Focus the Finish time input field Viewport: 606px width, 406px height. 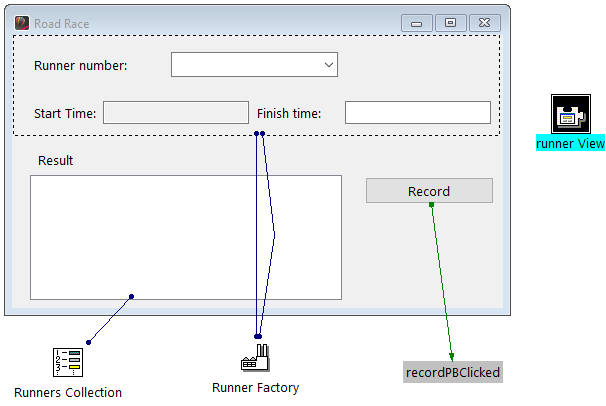(417, 113)
